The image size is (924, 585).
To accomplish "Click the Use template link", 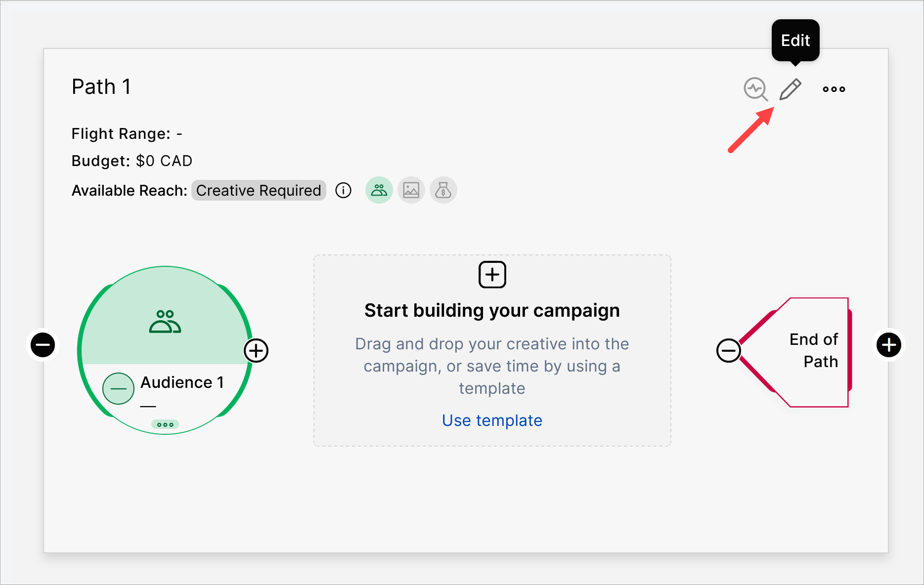I will [x=492, y=420].
